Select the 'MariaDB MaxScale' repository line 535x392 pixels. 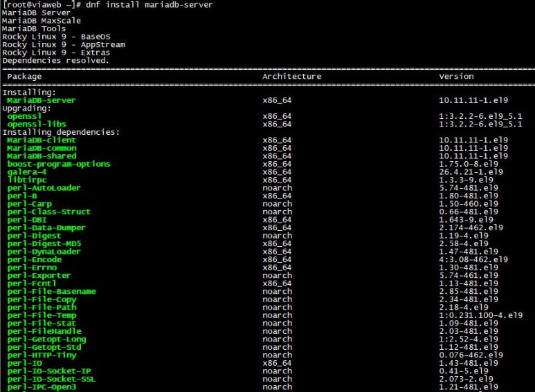pyautogui.click(x=42, y=21)
